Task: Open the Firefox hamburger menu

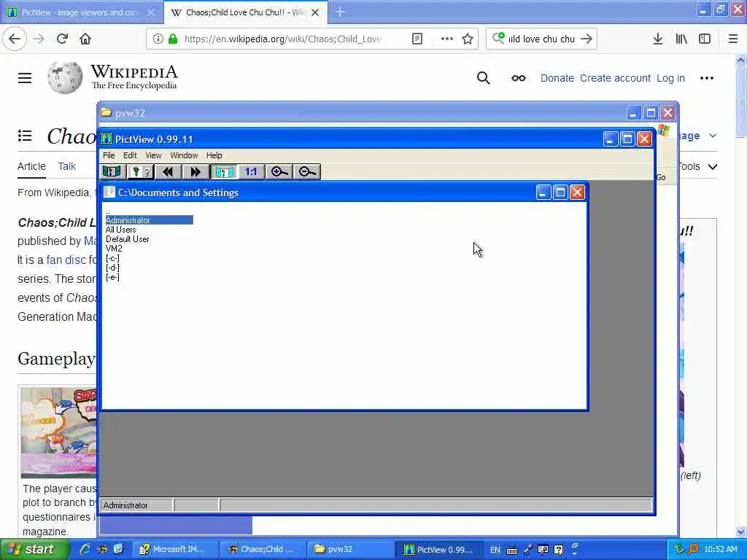Action: pos(733,39)
